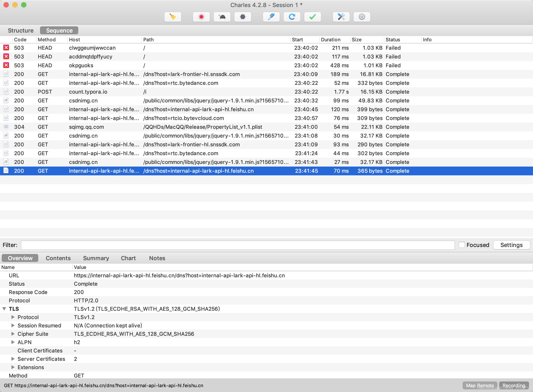533x392 pixels.
Task: Expand the Cipher Suite row
Action: (13, 334)
